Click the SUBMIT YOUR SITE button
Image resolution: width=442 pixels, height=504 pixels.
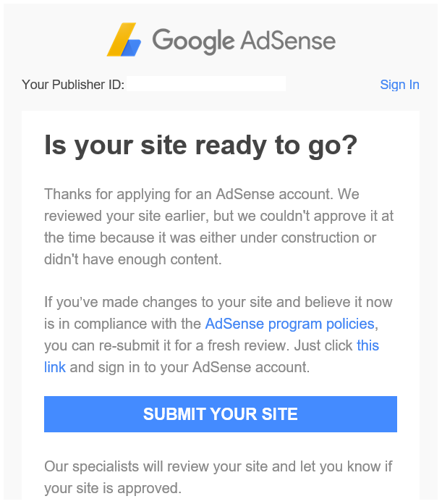pyautogui.click(x=221, y=414)
